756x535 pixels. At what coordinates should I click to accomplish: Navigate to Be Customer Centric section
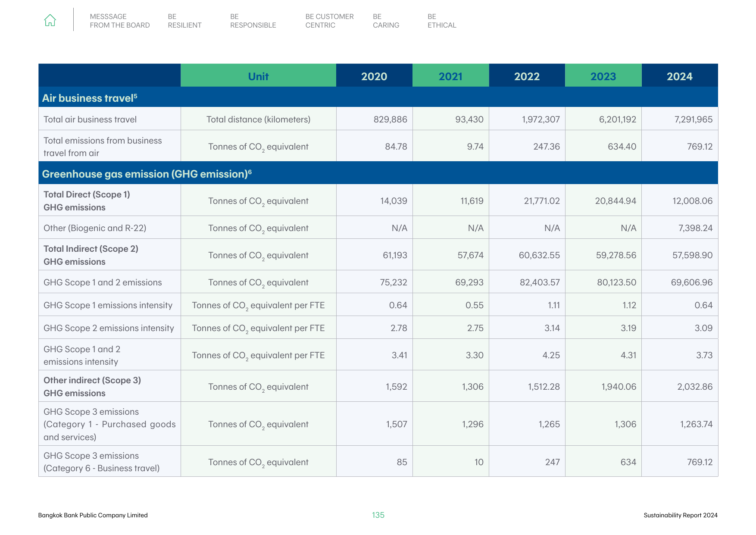(x=329, y=21)
